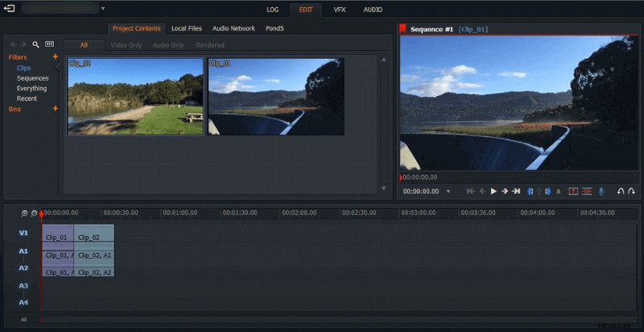This screenshot has width=644, height=332.
Task: Nudge one frame back arrow
Action: pyautogui.click(x=482, y=191)
